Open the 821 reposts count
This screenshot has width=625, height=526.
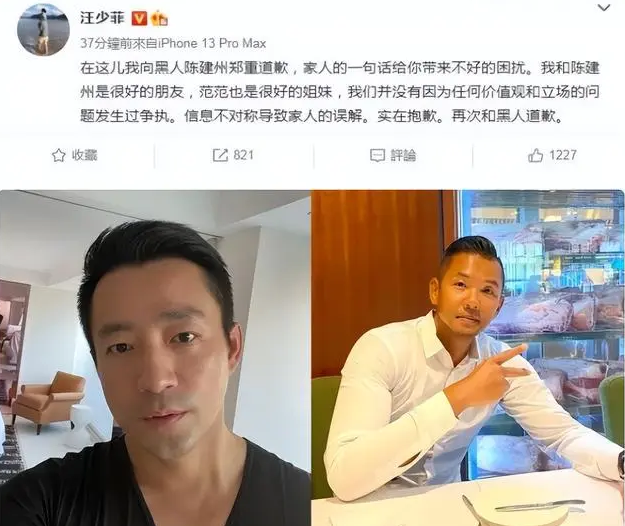click(244, 155)
